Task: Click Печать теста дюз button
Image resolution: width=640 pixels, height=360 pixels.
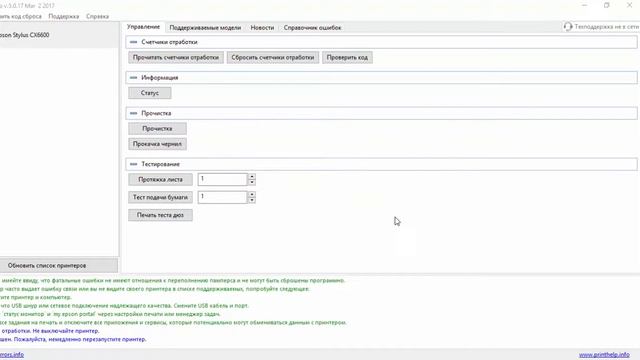Action: (160, 215)
